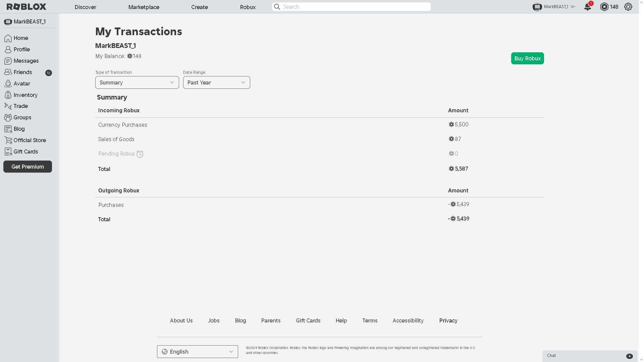Open the About Us footer link

coord(181,320)
